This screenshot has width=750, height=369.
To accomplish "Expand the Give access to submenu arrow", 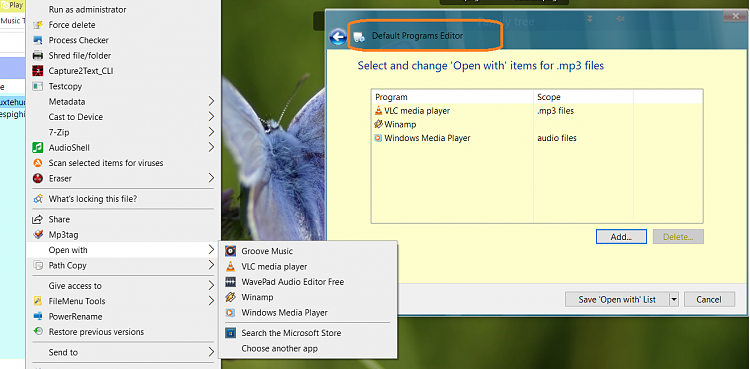I will click(211, 286).
